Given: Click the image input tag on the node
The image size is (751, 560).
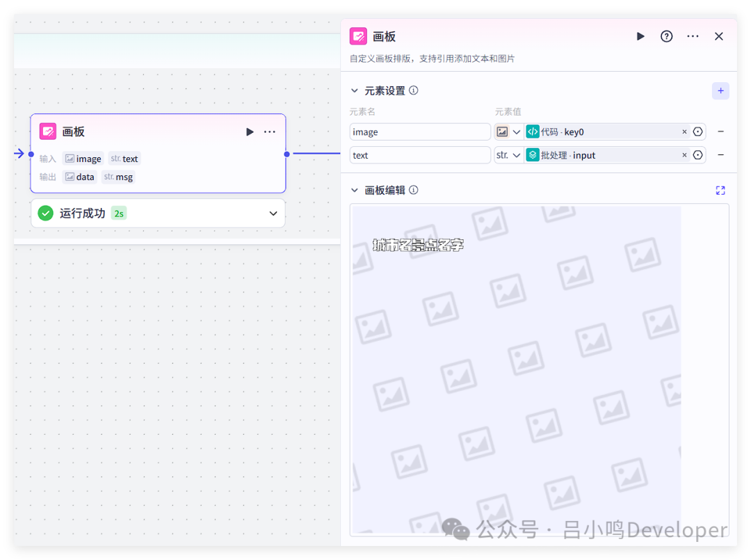Looking at the screenshot, I should (x=83, y=159).
